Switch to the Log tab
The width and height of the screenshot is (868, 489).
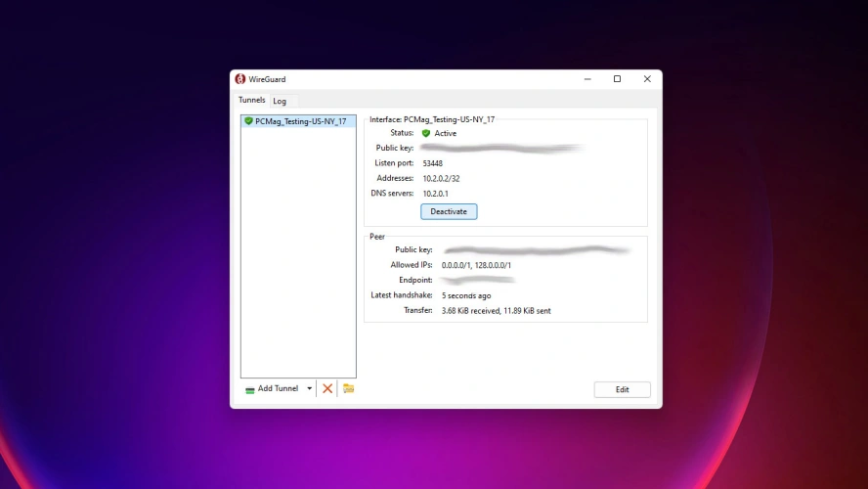pos(280,101)
